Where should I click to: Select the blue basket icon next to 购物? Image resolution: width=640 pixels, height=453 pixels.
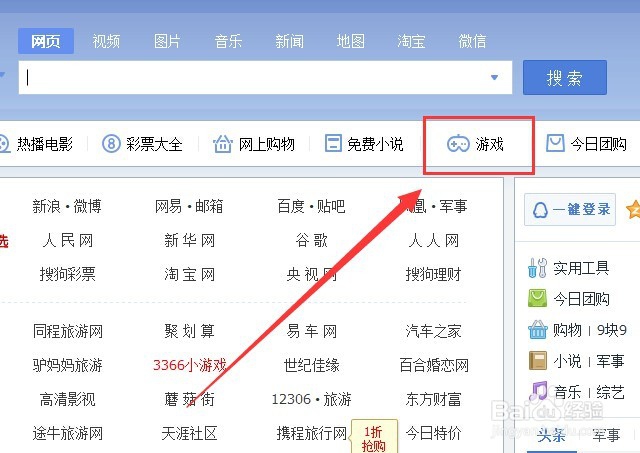(537, 329)
